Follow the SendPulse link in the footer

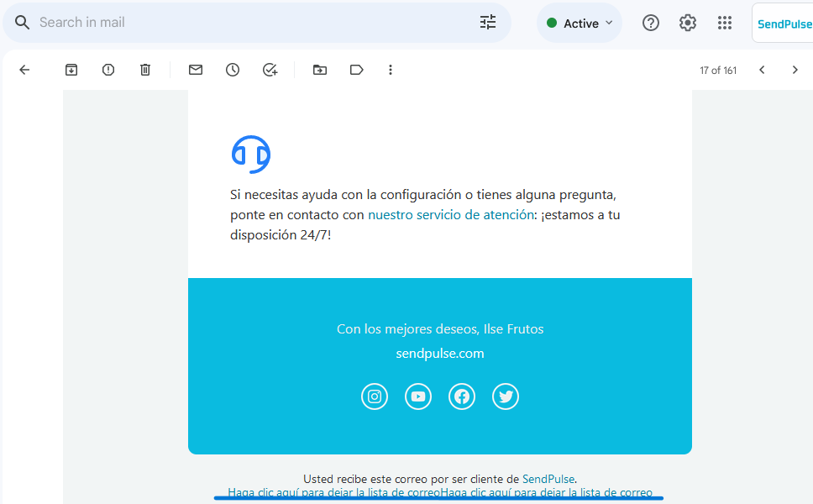coord(548,479)
